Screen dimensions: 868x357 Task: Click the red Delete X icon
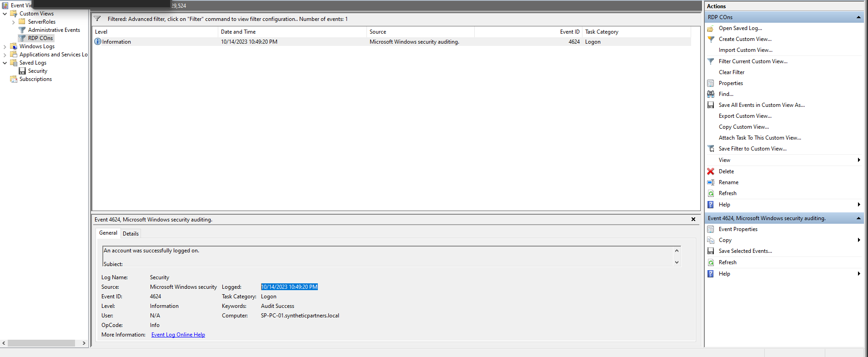pos(711,171)
